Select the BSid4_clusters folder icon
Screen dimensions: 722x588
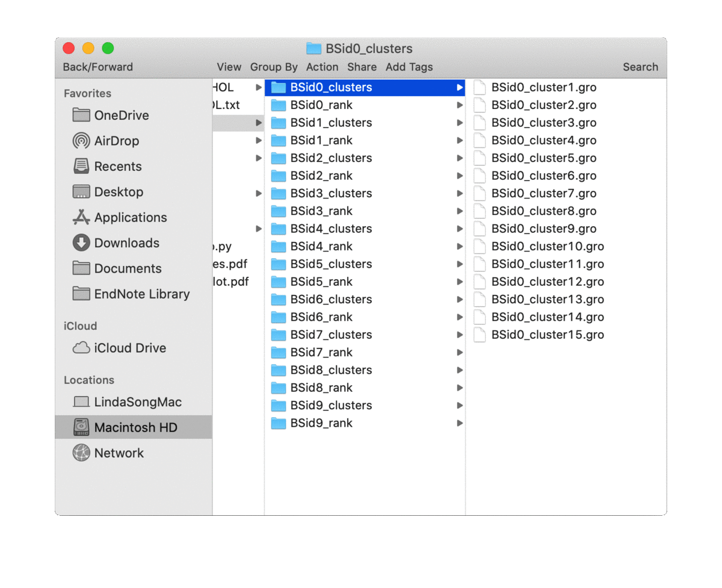point(278,229)
